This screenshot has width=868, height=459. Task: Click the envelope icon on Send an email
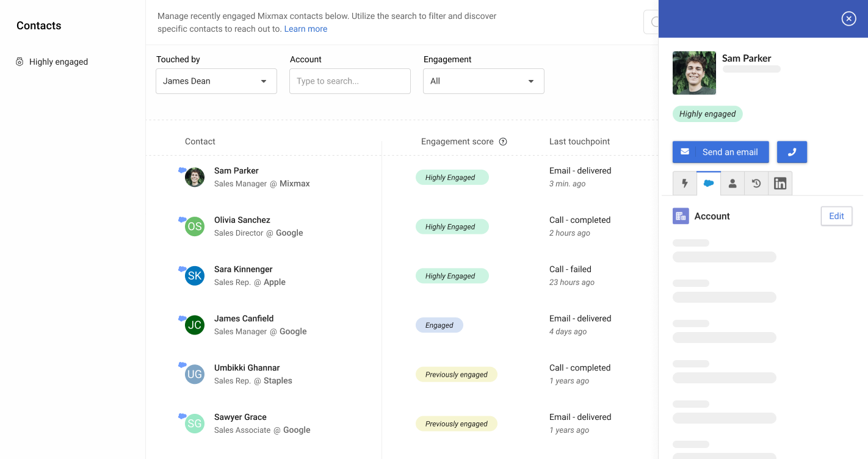[x=685, y=152]
